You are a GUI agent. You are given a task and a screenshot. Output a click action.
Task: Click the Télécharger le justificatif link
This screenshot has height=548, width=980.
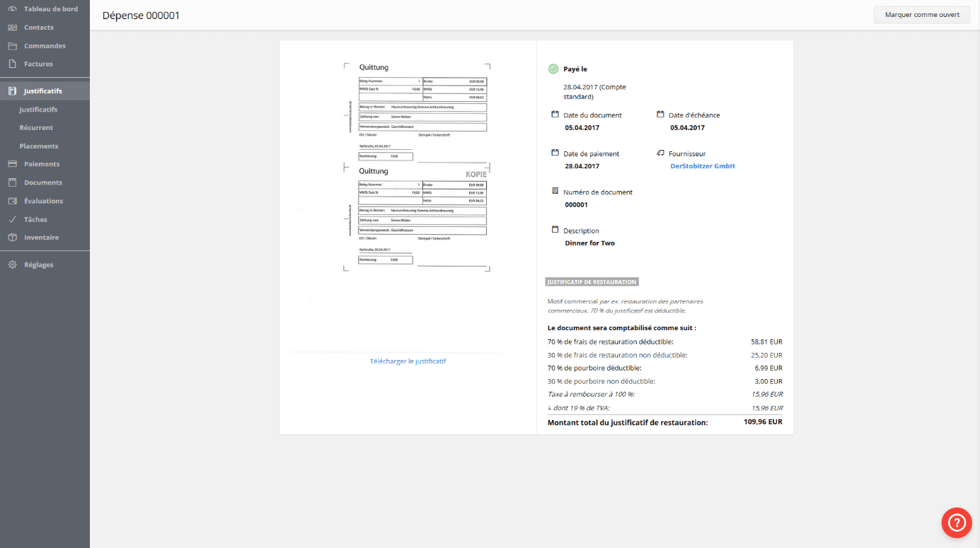(408, 361)
